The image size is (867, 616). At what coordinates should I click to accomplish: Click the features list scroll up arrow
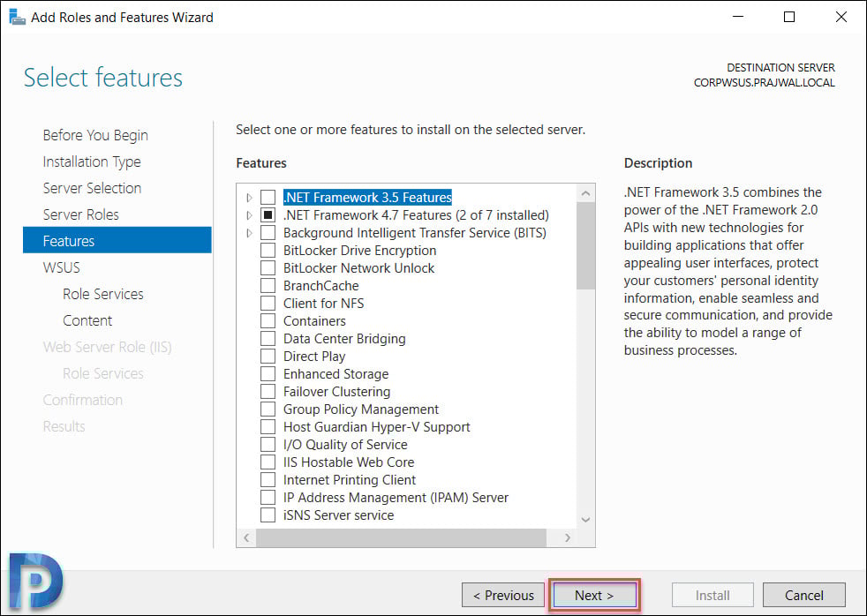coord(585,193)
